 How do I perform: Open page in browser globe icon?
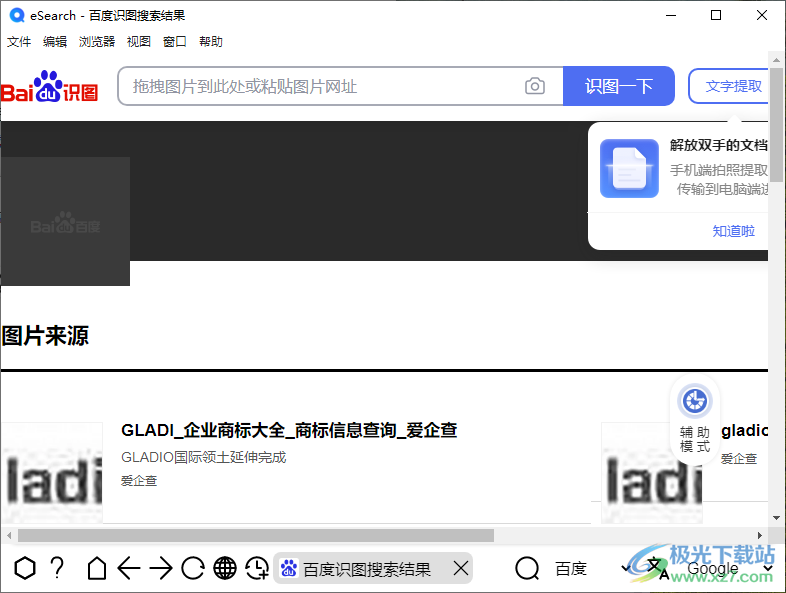[x=225, y=568]
